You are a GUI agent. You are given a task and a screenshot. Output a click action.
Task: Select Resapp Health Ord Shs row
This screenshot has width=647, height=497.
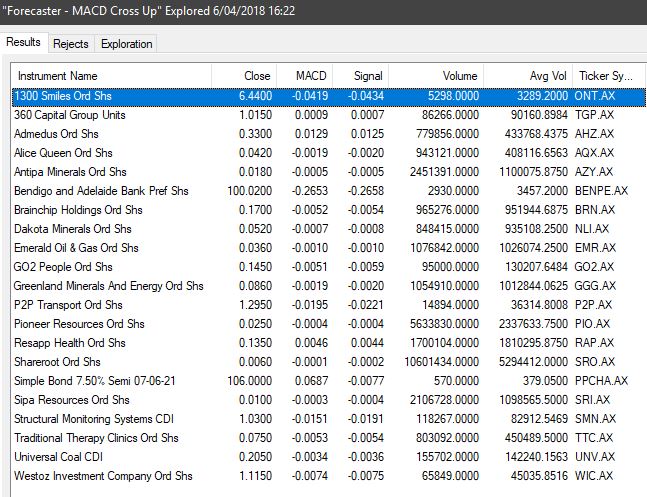329,343
